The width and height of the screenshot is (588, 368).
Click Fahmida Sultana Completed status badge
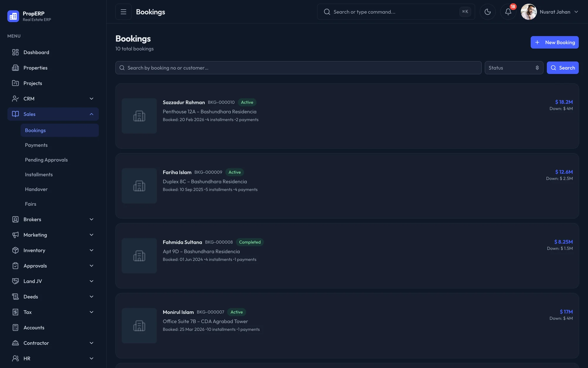tap(250, 242)
